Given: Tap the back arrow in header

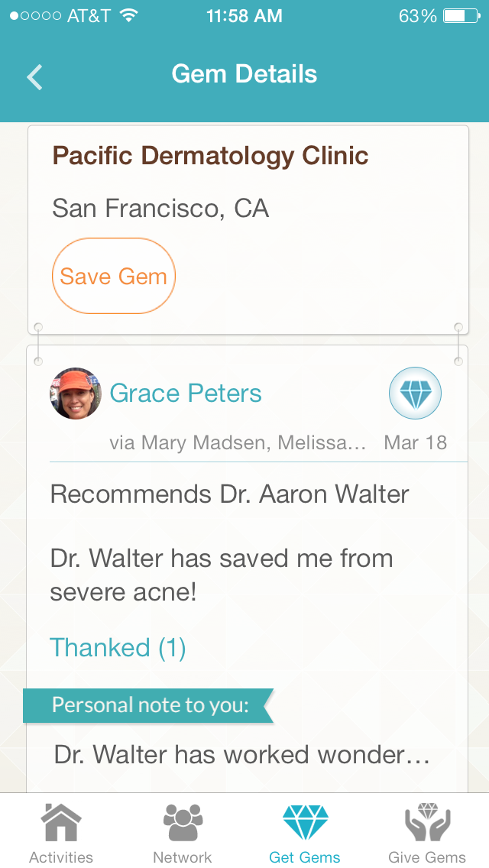Looking at the screenshot, I should click(x=34, y=76).
